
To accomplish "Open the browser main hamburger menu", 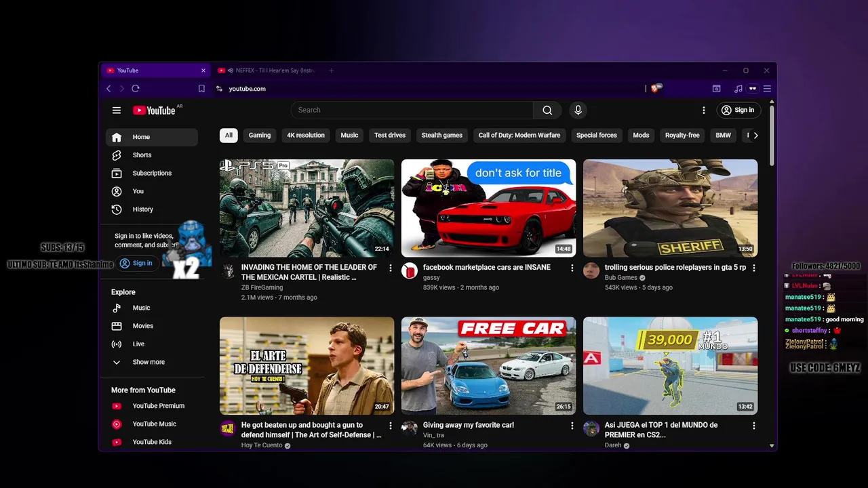I will [x=767, y=89].
